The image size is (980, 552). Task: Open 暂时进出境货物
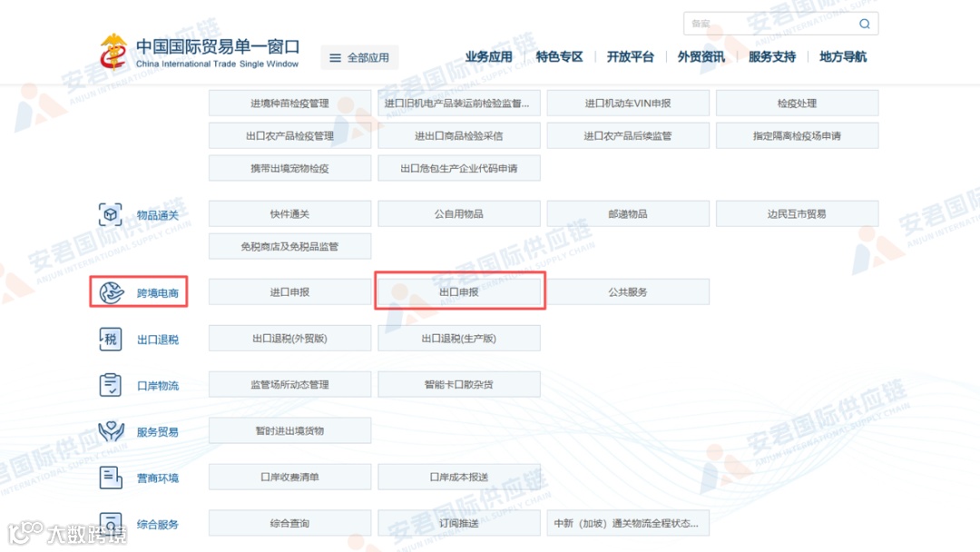tap(290, 430)
